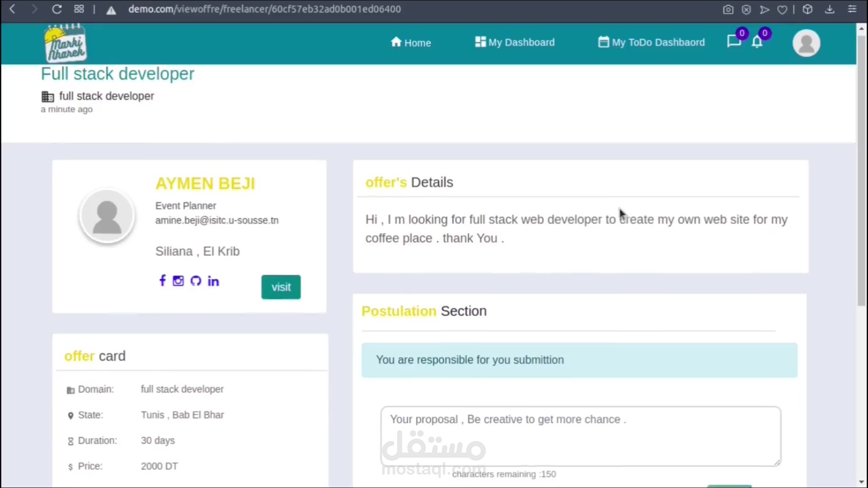Viewport: 868px width, 488px height.
Task: Click the browser heart bookmark icon
Action: pyautogui.click(x=782, y=9)
